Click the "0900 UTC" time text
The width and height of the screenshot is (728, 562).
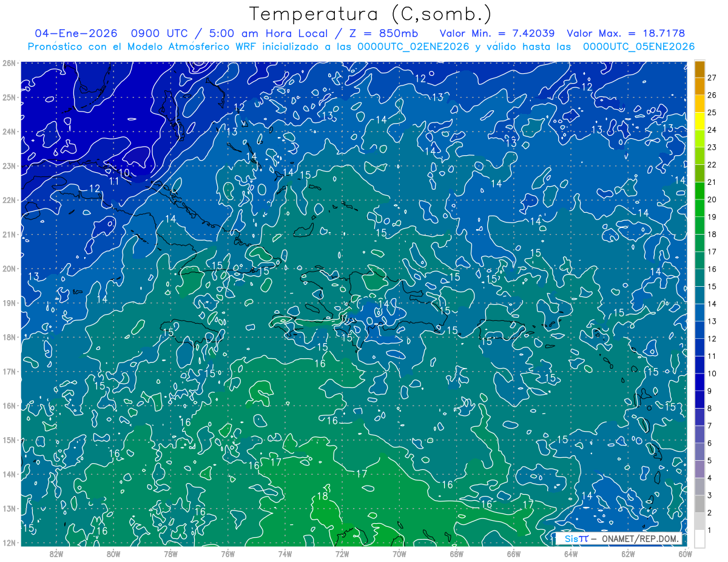pos(159,33)
